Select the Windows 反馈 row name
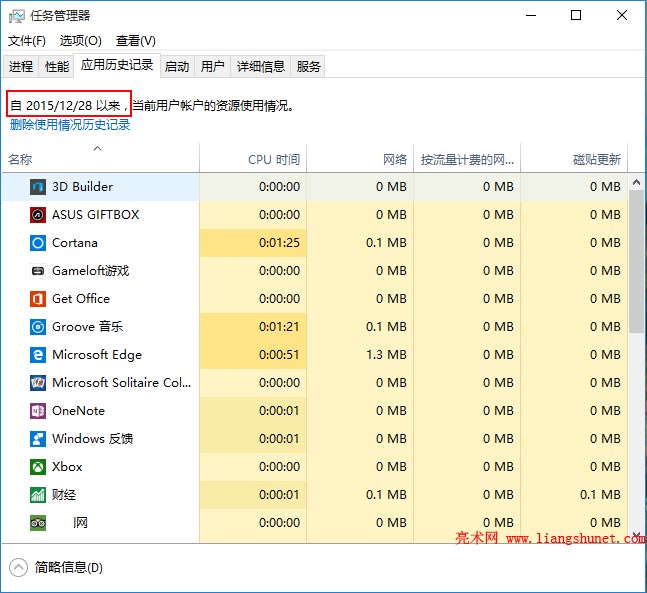The height and width of the screenshot is (593, 647). pyautogui.click(x=92, y=439)
